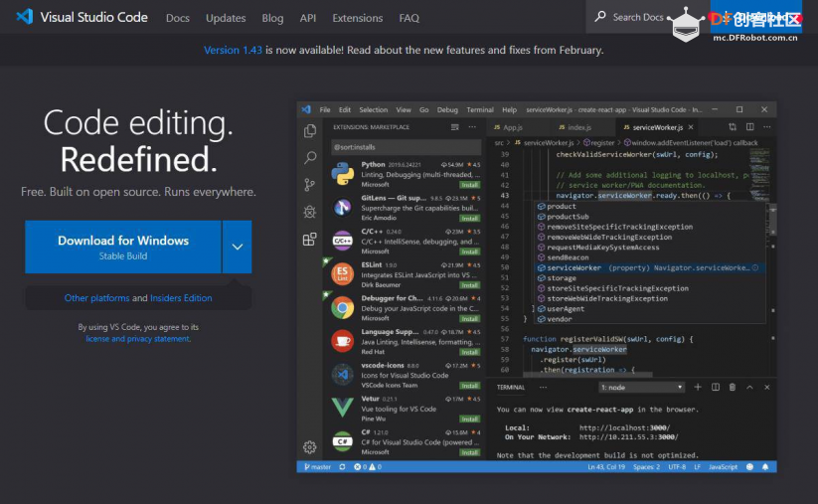This screenshot has width=818, height=504.
Task: Click Download for Windows button
Action: [123, 247]
